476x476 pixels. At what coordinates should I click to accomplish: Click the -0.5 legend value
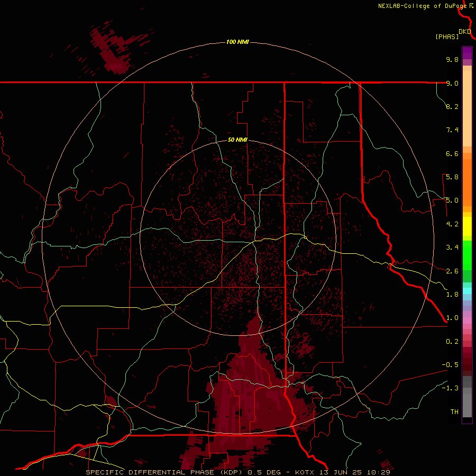(450, 365)
